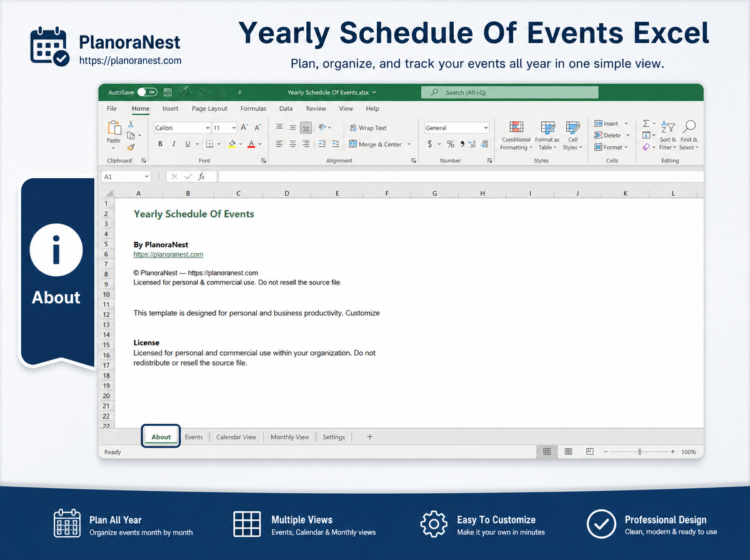Open Sort & Filter
The height and width of the screenshot is (560, 750).
[x=668, y=136]
